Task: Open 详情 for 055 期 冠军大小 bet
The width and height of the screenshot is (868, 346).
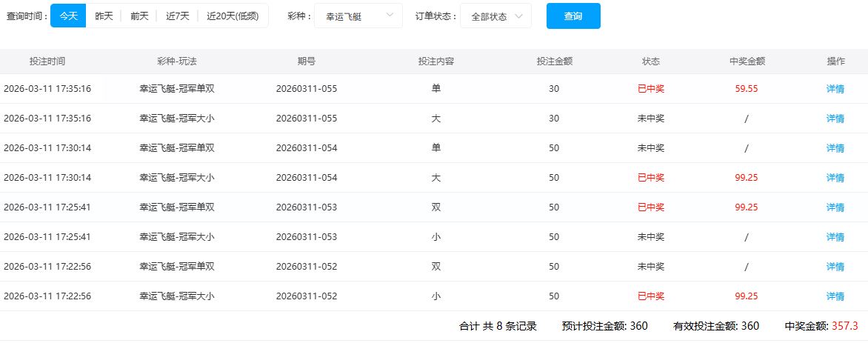Action: (x=835, y=119)
